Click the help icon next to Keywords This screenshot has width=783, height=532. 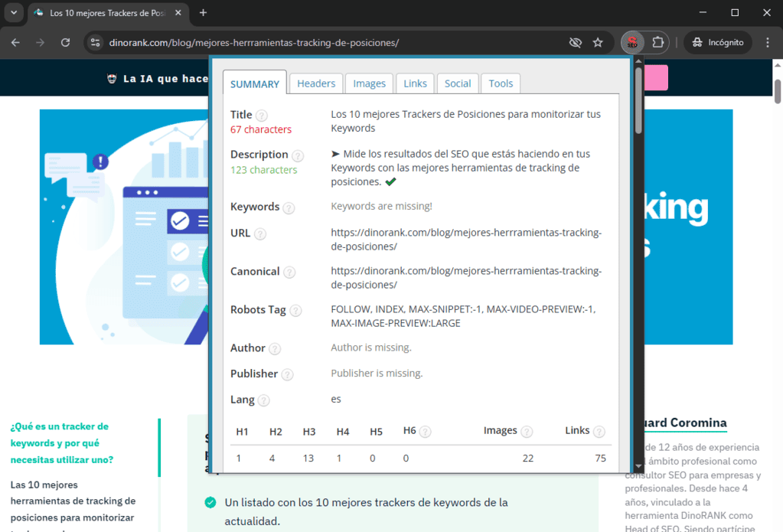tap(289, 207)
